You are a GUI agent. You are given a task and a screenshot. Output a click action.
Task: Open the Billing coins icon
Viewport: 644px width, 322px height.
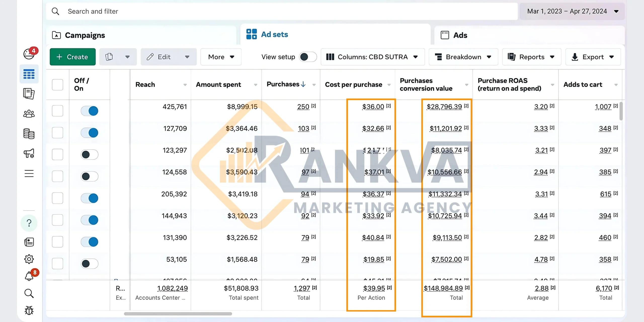pyautogui.click(x=29, y=134)
